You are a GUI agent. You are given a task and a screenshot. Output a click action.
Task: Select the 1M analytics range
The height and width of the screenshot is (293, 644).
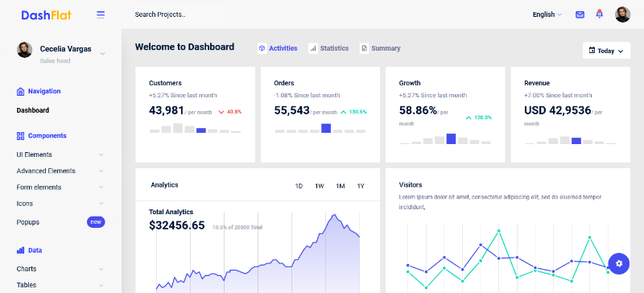click(x=340, y=186)
